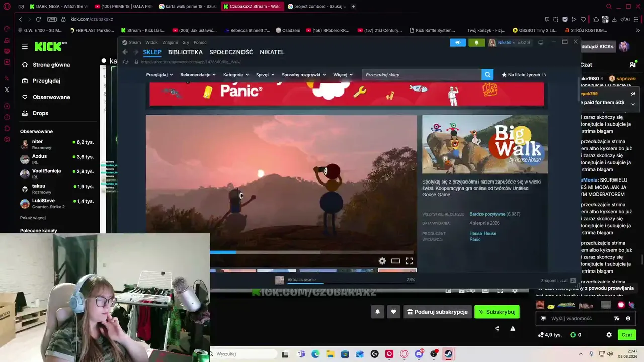Report stream with warning triangle icon
The width and height of the screenshot is (644, 362).
coord(513,329)
